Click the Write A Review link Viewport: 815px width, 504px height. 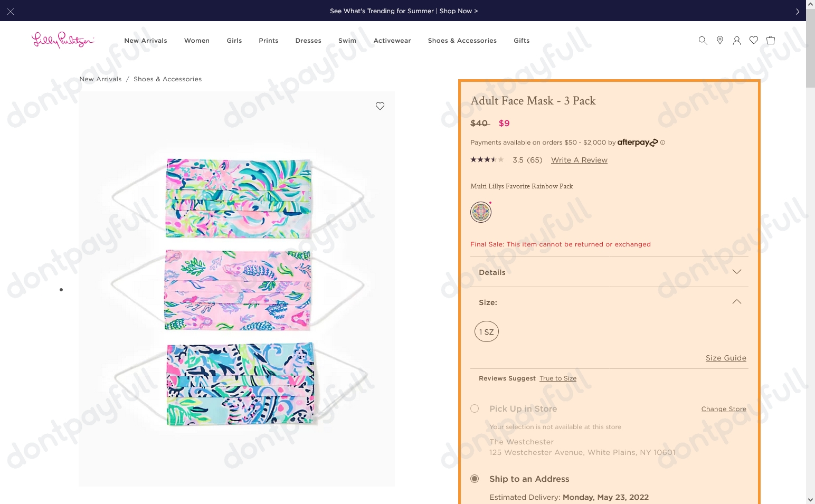579,160
